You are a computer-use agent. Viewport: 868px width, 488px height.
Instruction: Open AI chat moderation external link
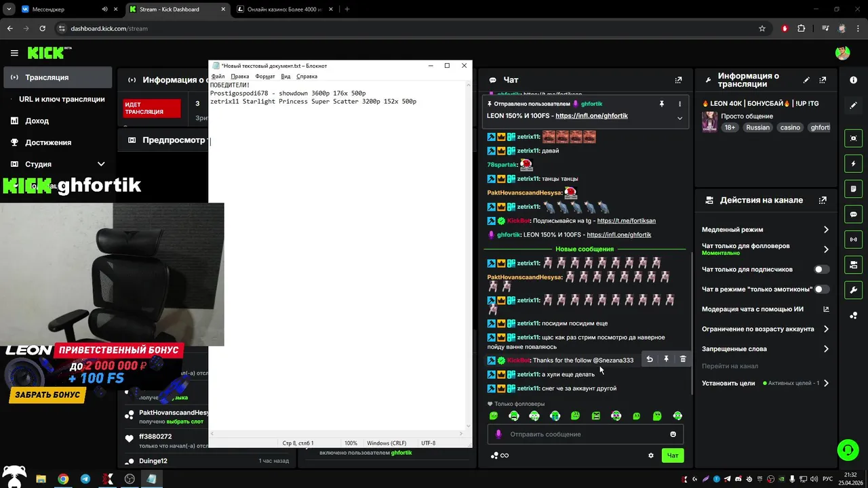click(826, 309)
